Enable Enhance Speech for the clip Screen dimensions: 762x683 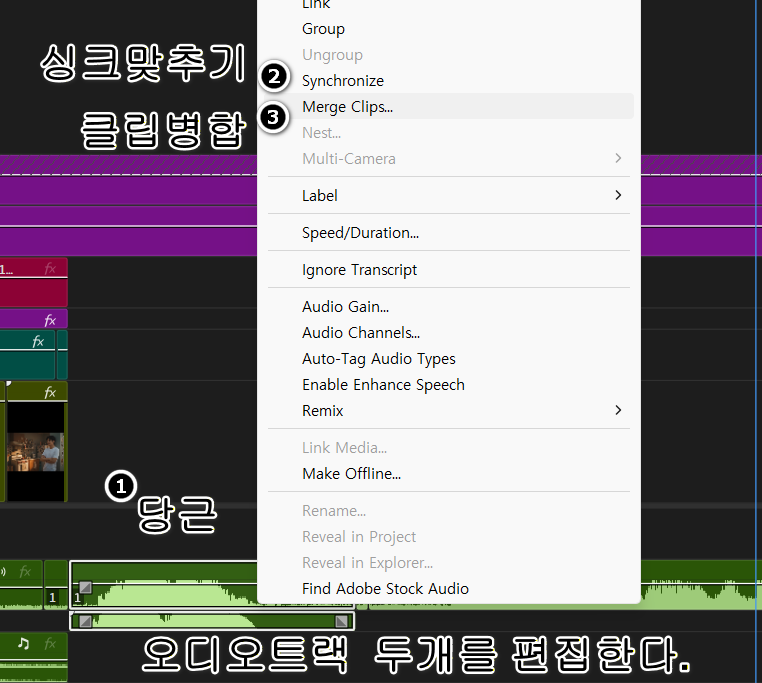coord(383,385)
